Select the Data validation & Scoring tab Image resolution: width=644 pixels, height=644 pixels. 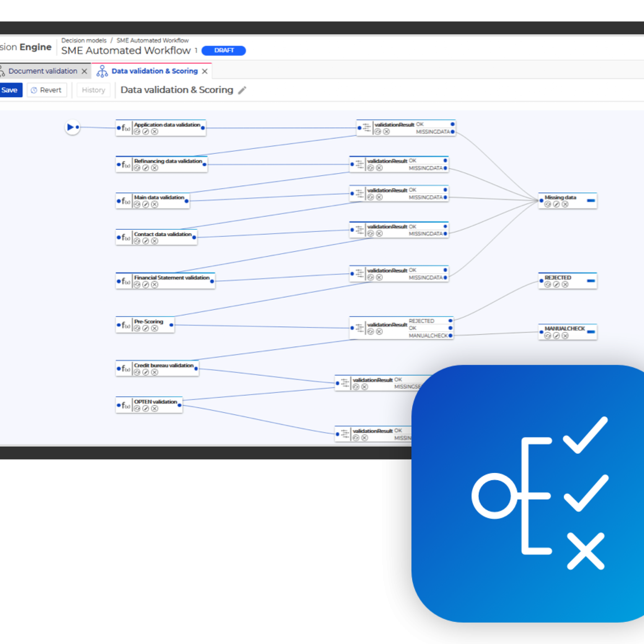[154, 71]
